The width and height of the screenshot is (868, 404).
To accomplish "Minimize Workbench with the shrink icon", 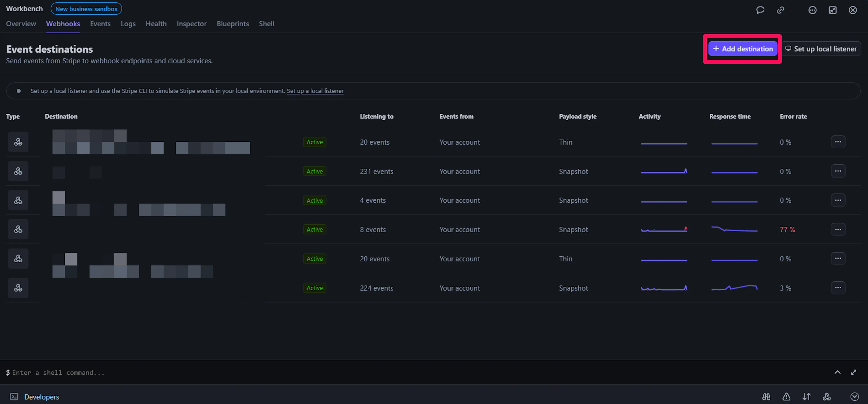I will [x=833, y=10].
